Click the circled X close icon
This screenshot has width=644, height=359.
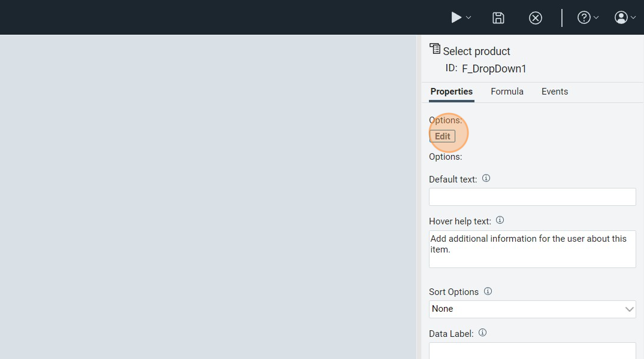536,18
